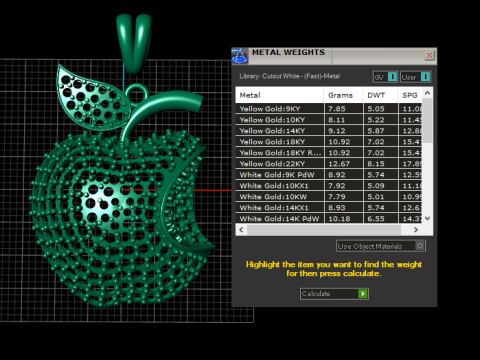
Task: Select the White Gold:14K PdW row
Action: 329,218
